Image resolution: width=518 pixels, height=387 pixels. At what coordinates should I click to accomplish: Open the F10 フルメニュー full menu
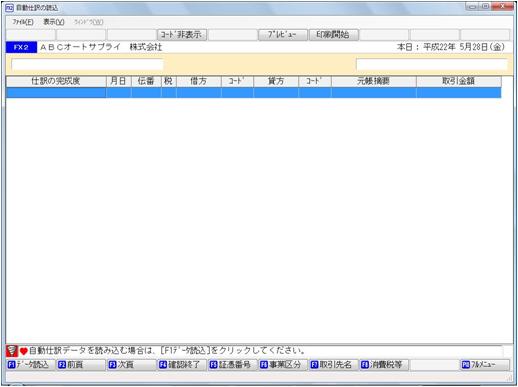coord(485,365)
